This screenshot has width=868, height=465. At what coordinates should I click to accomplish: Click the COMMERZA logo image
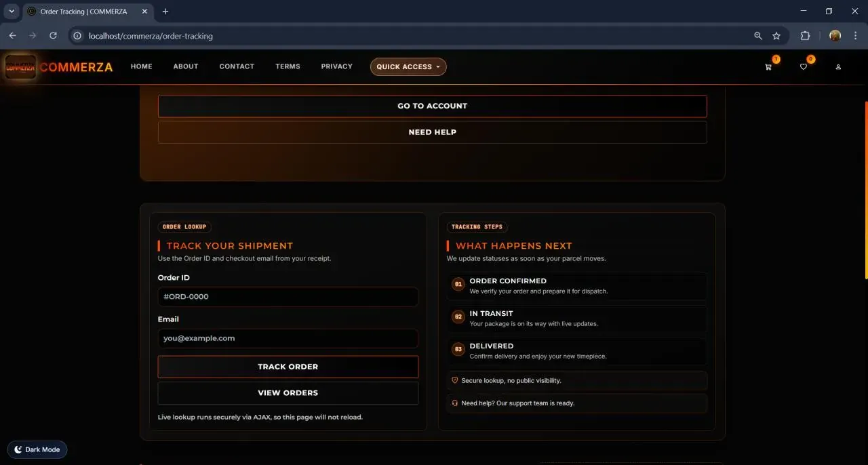pyautogui.click(x=20, y=67)
